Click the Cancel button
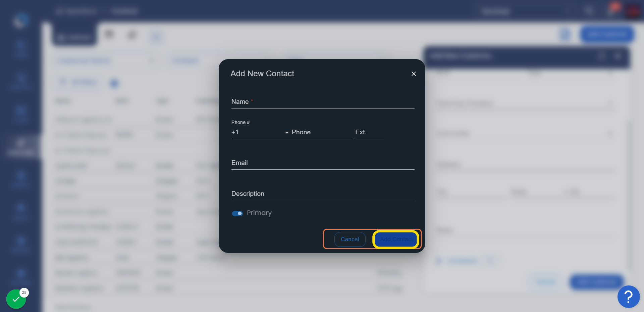The image size is (644, 312). (x=350, y=239)
